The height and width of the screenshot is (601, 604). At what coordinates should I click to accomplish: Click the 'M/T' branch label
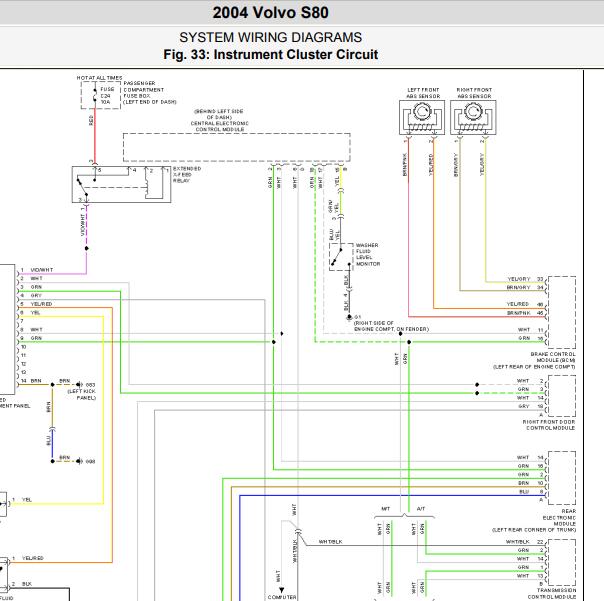[386, 509]
